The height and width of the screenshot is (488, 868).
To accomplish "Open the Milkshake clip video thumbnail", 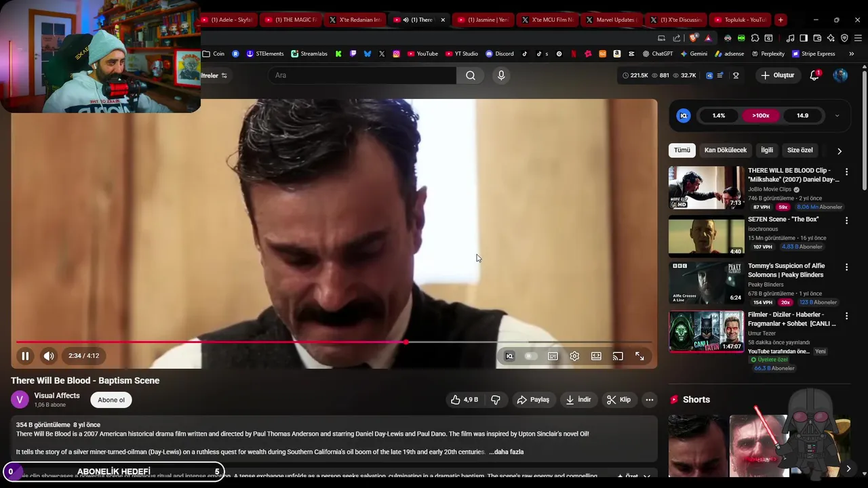I will point(706,188).
